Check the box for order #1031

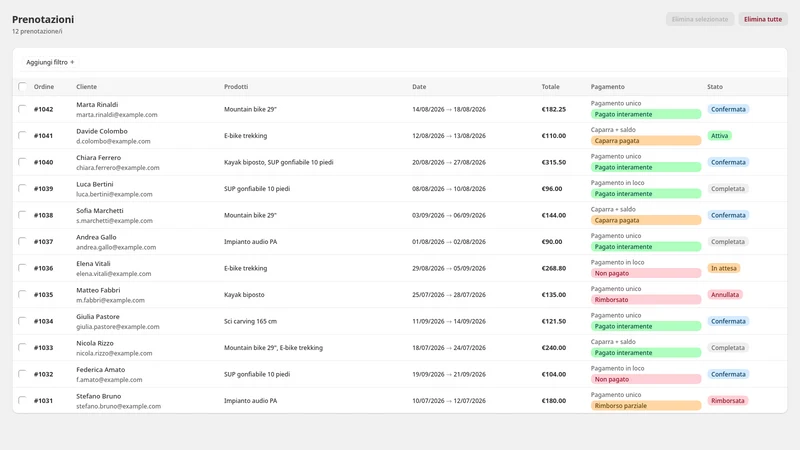tap(22, 401)
